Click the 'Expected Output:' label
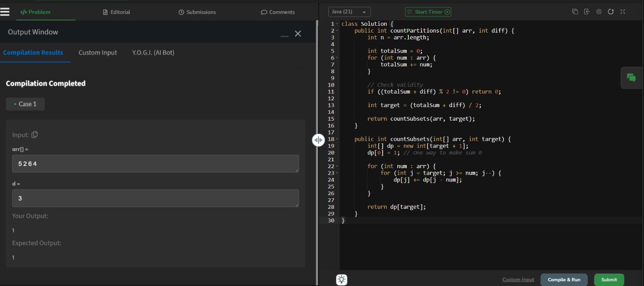 (x=37, y=243)
